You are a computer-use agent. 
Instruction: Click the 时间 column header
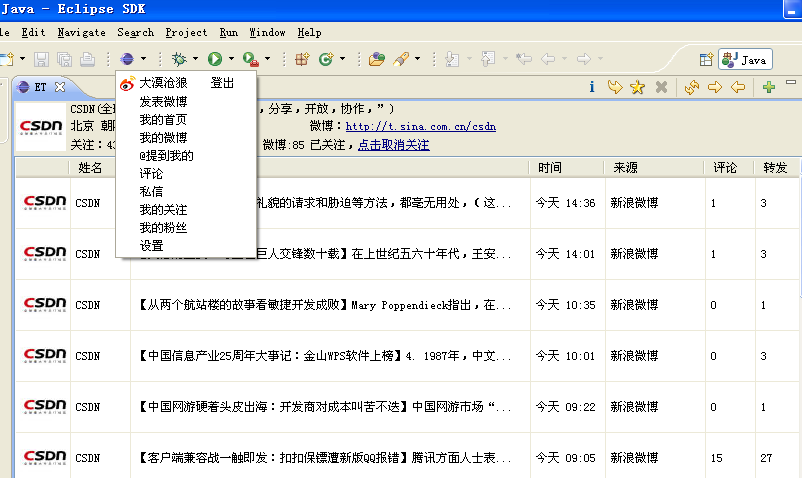549,168
